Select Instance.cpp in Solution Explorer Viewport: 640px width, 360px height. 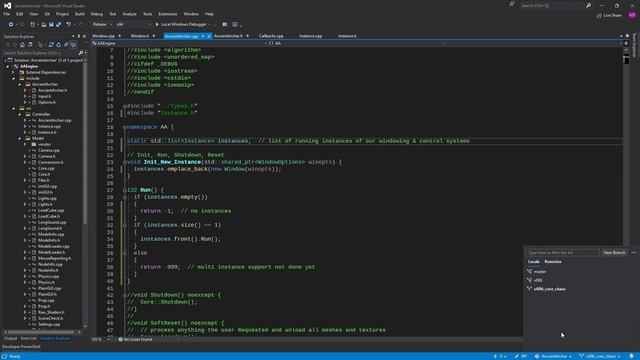click(49, 127)
